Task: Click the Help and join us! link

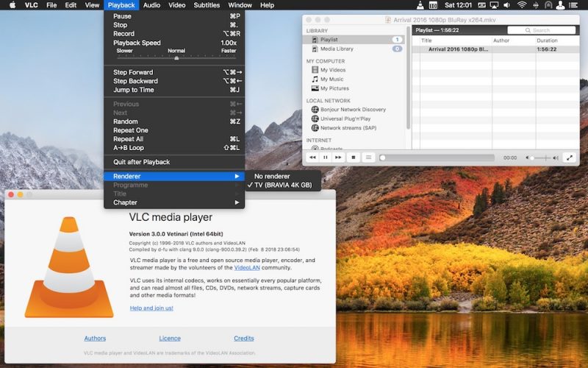Action: [x=151, y=308]
